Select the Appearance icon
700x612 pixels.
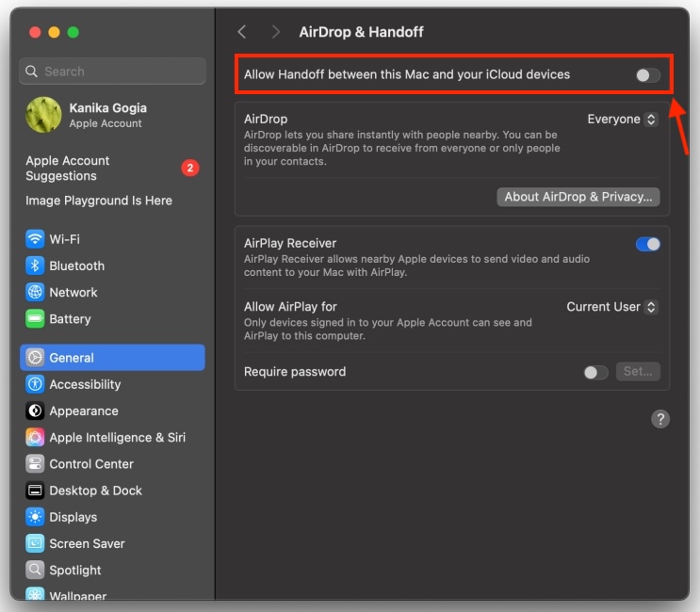tap(35, 411)
